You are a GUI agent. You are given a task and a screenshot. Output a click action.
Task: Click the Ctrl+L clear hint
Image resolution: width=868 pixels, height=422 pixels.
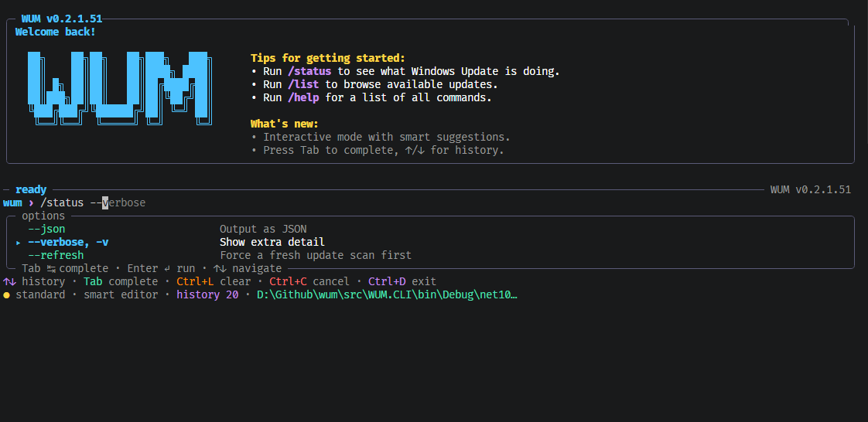point(213,282)
